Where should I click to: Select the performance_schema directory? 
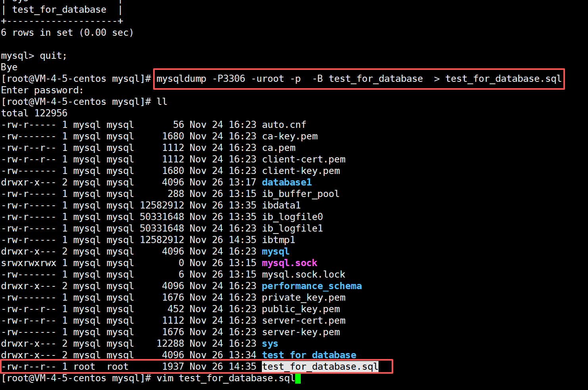click(x=312, y=286)
